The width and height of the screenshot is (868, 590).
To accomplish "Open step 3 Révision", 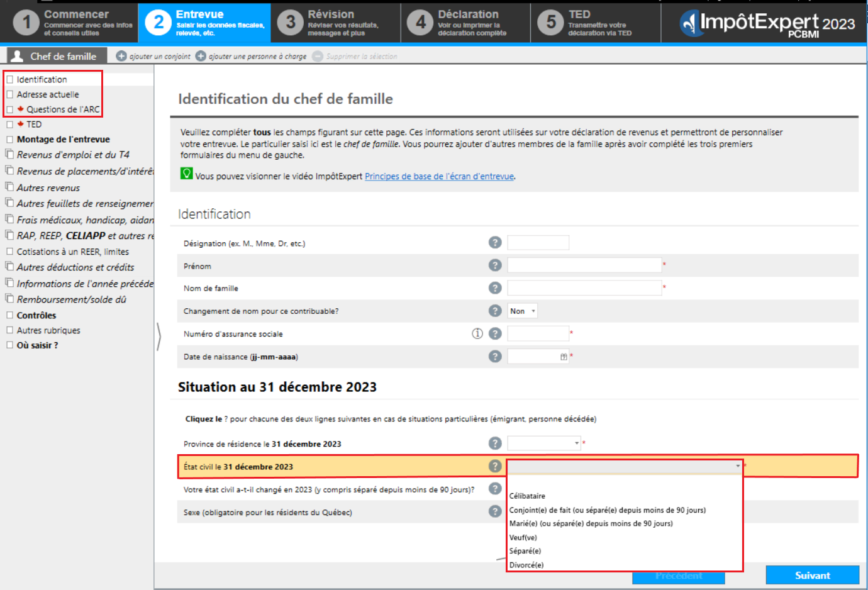I will [x=336, y=23].
